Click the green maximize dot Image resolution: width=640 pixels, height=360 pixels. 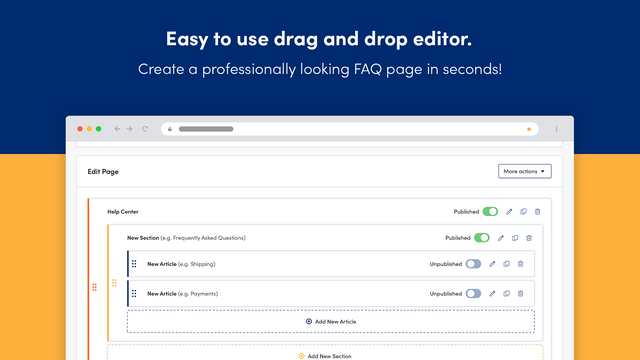click(x=98, y=129)
